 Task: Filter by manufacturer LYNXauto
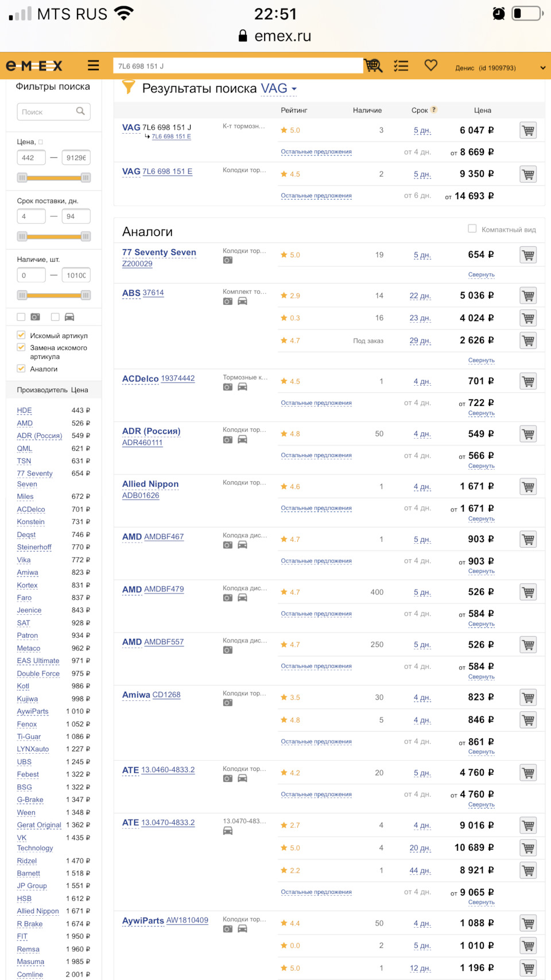pos(33,749)
